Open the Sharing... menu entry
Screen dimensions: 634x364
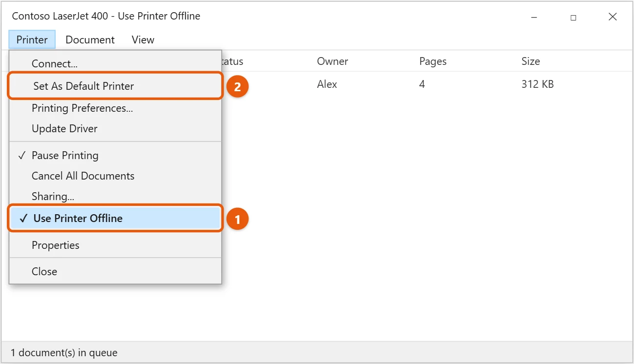pos(115,197)
